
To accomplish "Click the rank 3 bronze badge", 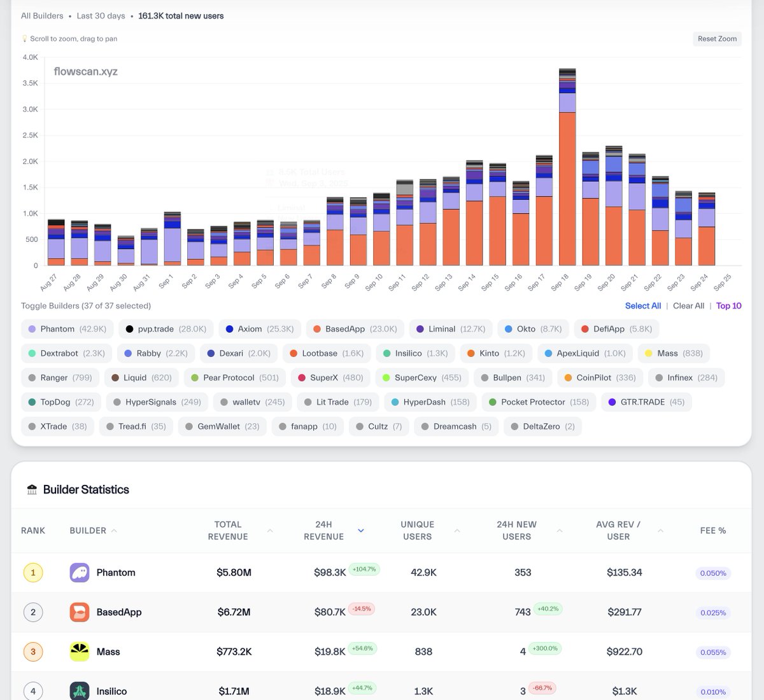I will [33, 652].
